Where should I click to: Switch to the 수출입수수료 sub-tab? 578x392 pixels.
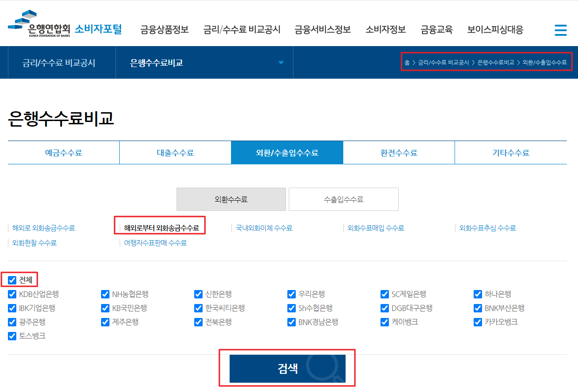[343, 199]
